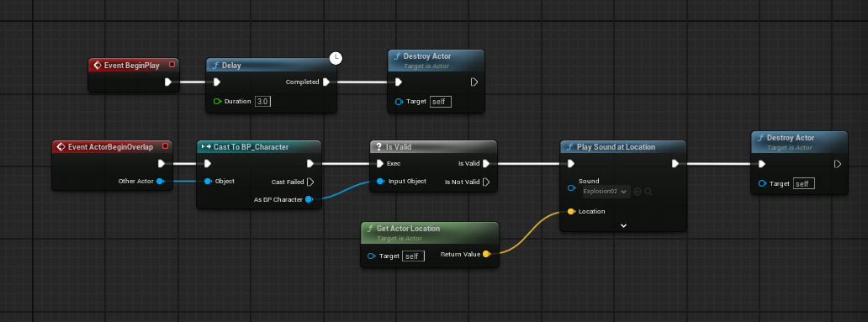The height and width of the screenshot is (322, 868).
Task: Click the yellow Return Value output pin
Action: (x=486, y=254)
